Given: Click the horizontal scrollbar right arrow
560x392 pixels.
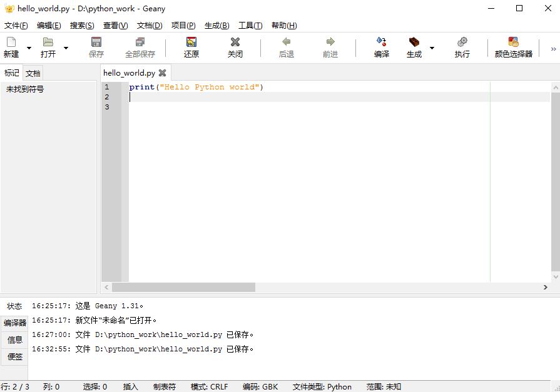Looking at the screenshot, I should (546, 288).
